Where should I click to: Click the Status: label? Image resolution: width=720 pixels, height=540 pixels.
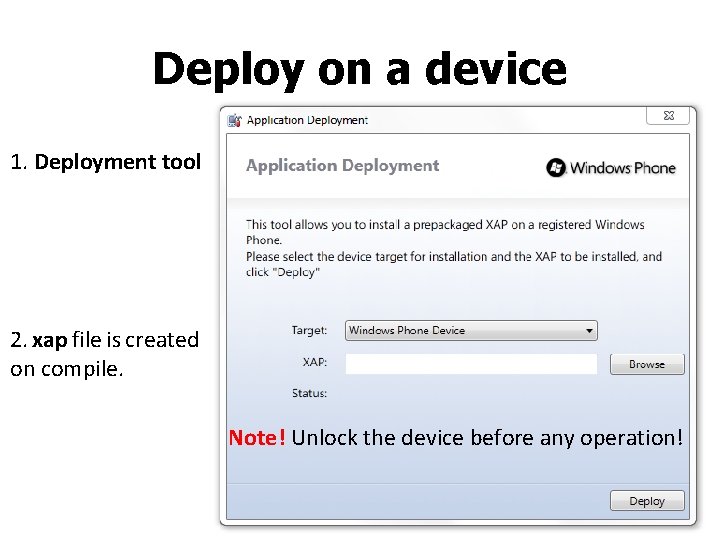pos(309,393)
